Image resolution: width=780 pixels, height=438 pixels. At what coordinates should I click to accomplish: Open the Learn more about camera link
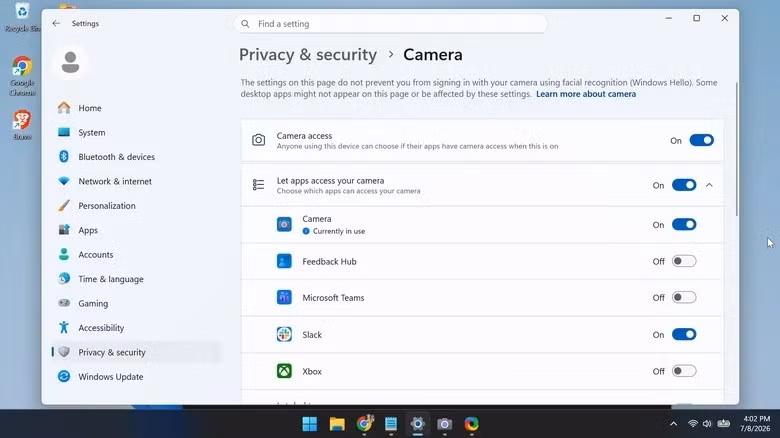point(586,94)
